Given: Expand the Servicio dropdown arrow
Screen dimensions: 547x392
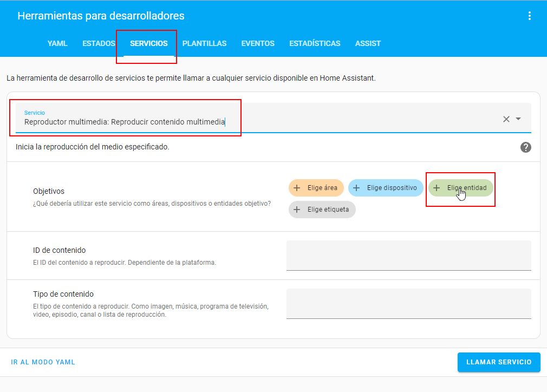Looking at the screenshot, I should (518, 119).
